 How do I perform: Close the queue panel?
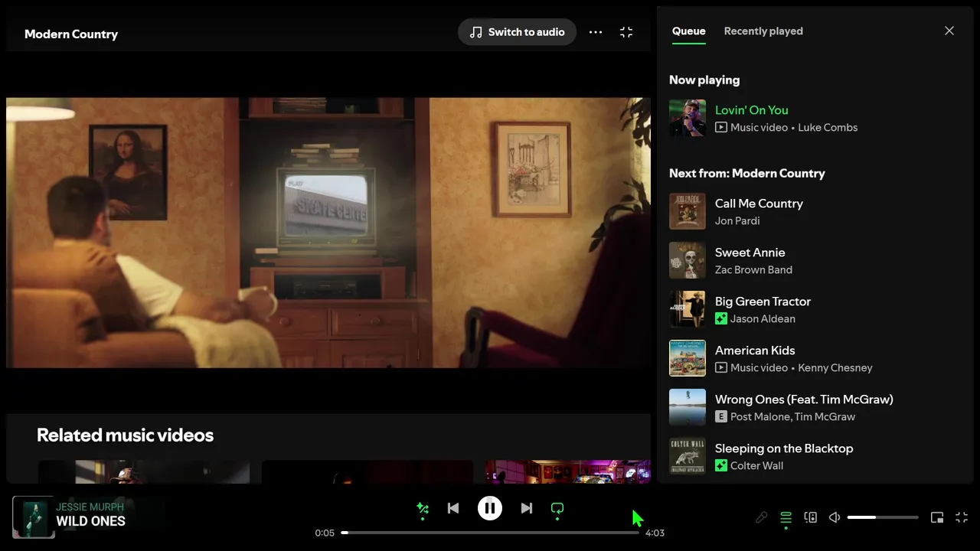pyautogui.click(x=949, y=31)
